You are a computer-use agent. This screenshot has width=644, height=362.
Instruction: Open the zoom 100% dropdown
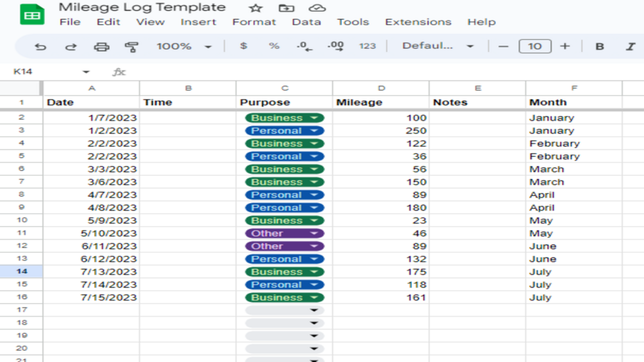point(184,46)
